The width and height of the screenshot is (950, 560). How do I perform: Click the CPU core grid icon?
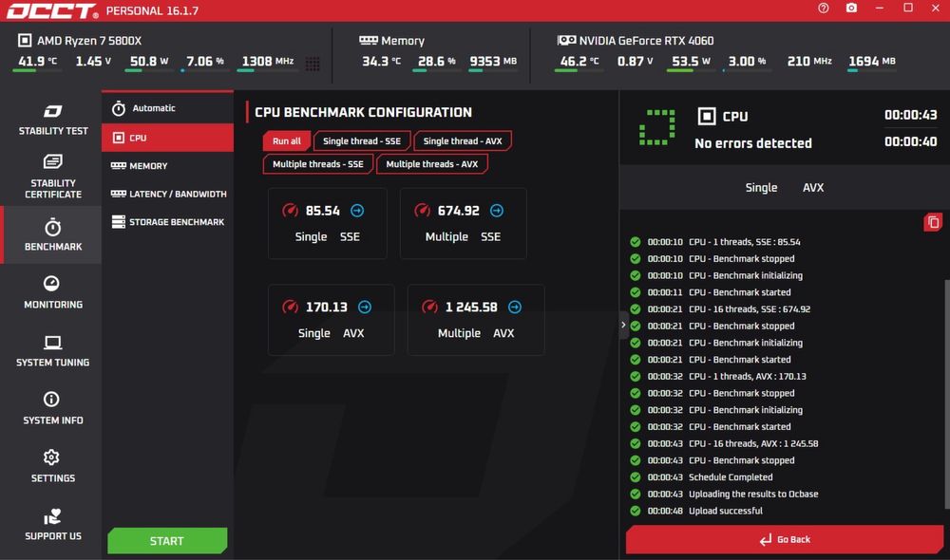pos(313,64)
